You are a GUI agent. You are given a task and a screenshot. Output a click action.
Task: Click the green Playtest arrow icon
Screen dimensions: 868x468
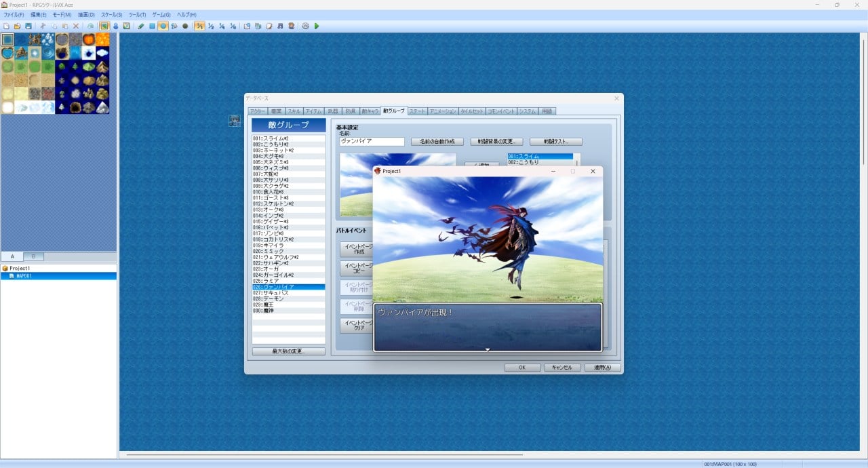click(x=317, y=26)
